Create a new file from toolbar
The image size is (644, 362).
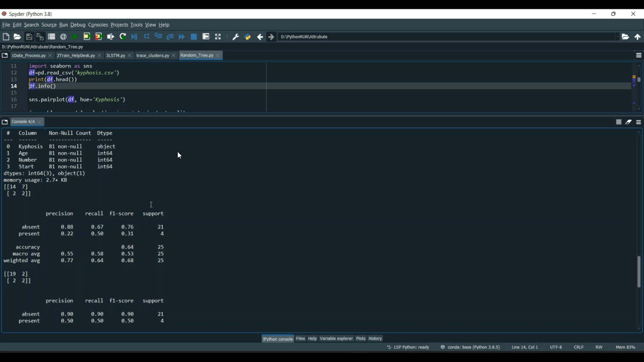[x=6, y=37]
